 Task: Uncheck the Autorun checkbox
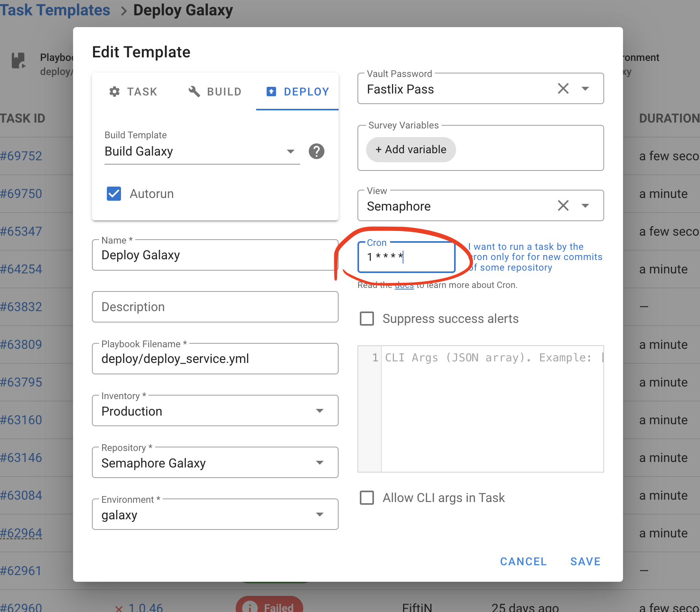114,194
